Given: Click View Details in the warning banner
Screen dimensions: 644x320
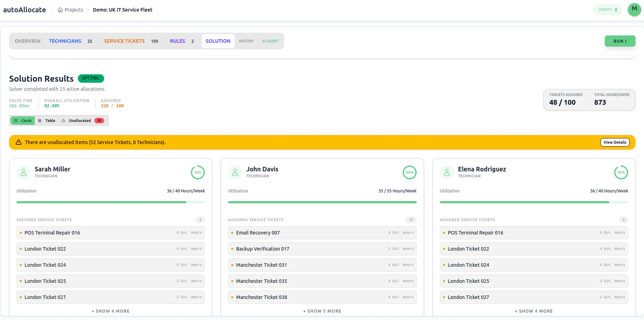Looking at the screenshot, I should [x=615, y=142].
